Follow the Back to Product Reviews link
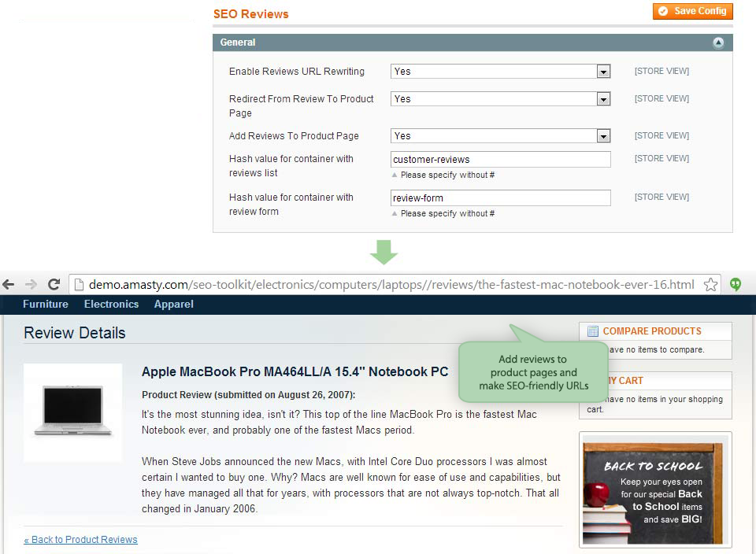The image size is (756, 554). [80, 540]
